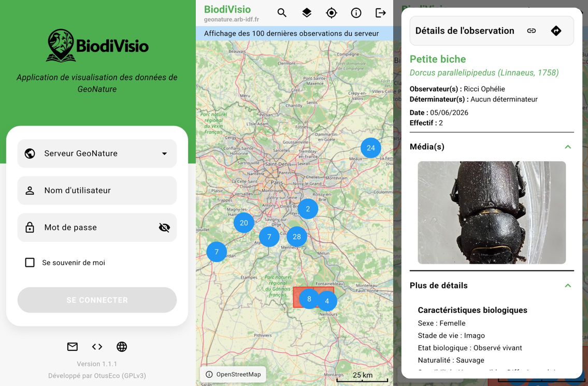The image size is (588, 386).
Task: Open the Serveur GeoNature dropdown
Action: (97, 153)
